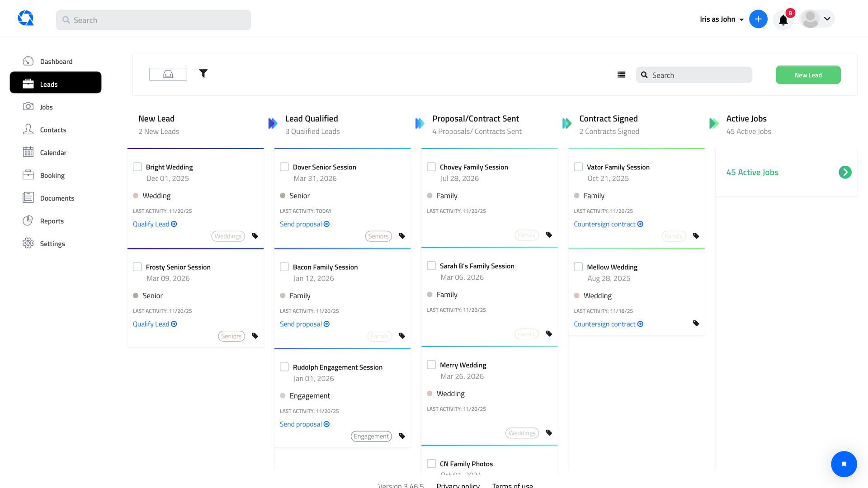Tick the Merry Wedding checkbox

click(x=431, y=365)
